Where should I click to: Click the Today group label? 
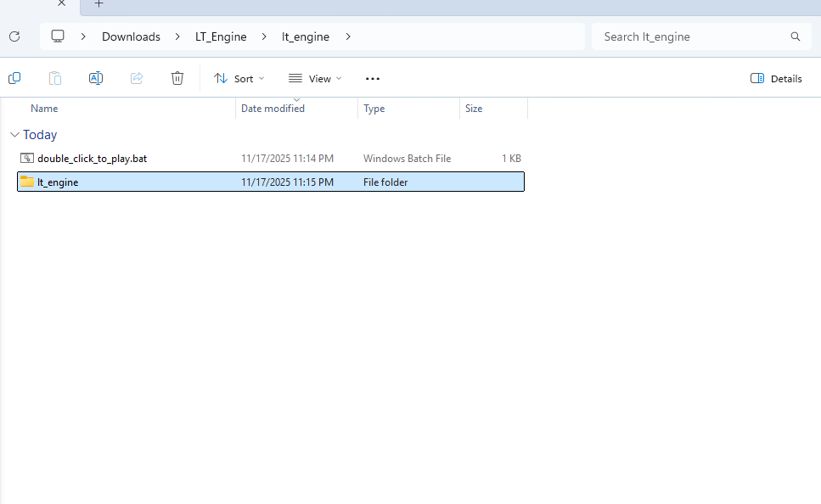click(40, 135)
